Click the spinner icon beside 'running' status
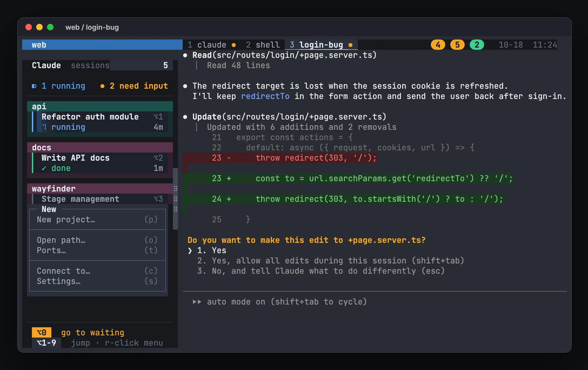Screen dimensions: 588x370 [x=45, y=127]
